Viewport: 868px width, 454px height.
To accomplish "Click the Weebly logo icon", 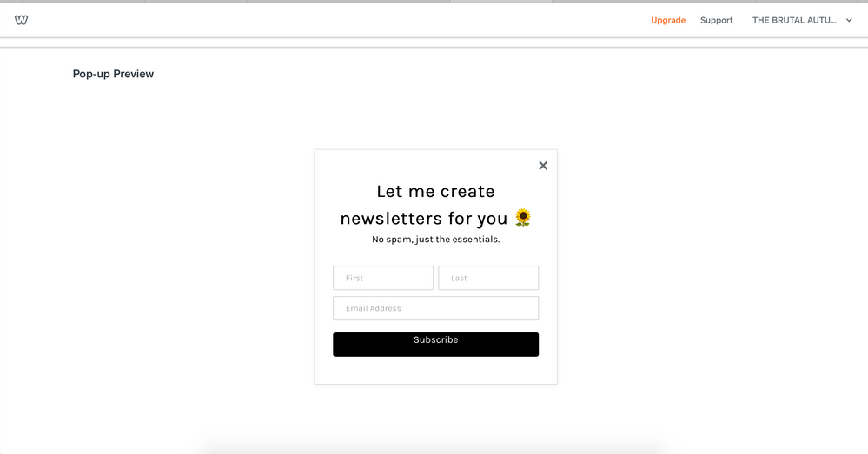I will click(21, 20).
